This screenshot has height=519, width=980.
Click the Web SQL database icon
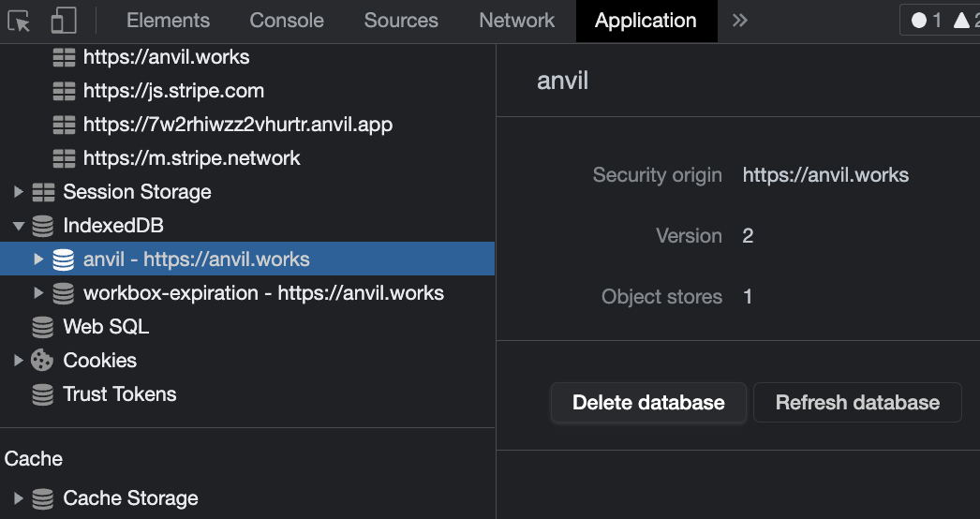(42, 327)
